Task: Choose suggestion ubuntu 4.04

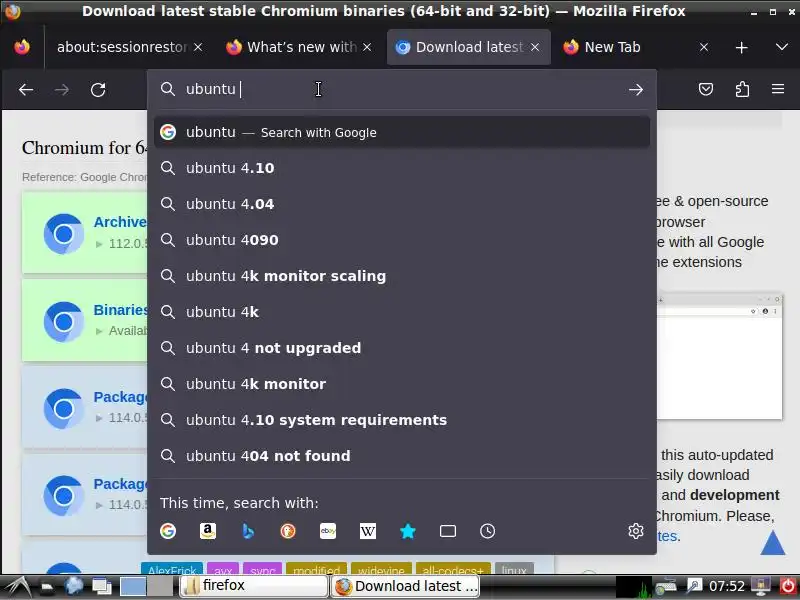Action: [x=402, y=204]
